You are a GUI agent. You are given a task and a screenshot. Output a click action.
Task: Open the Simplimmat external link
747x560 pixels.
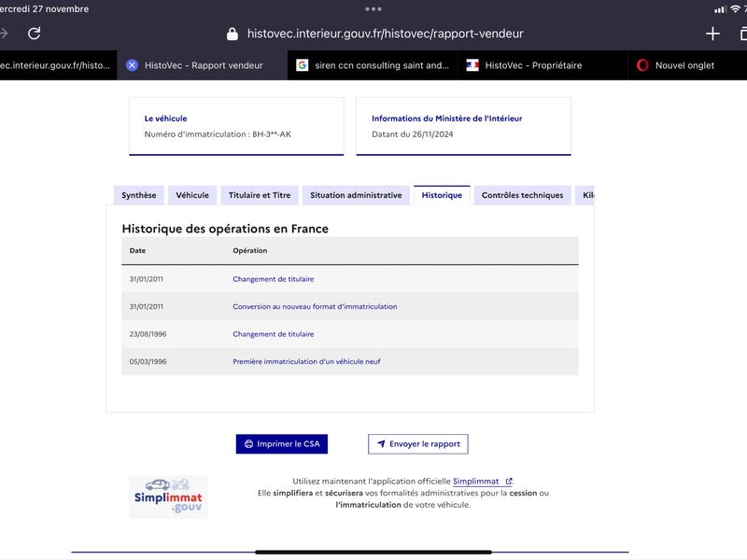coord(482,481)
